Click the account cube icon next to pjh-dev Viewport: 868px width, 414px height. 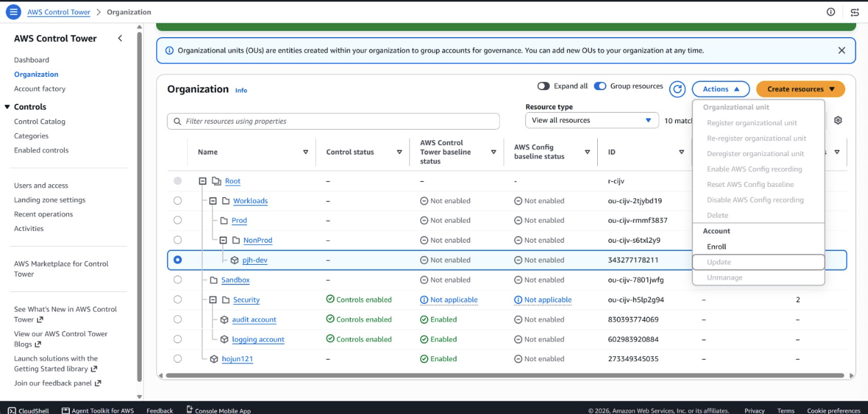point(234,260)
